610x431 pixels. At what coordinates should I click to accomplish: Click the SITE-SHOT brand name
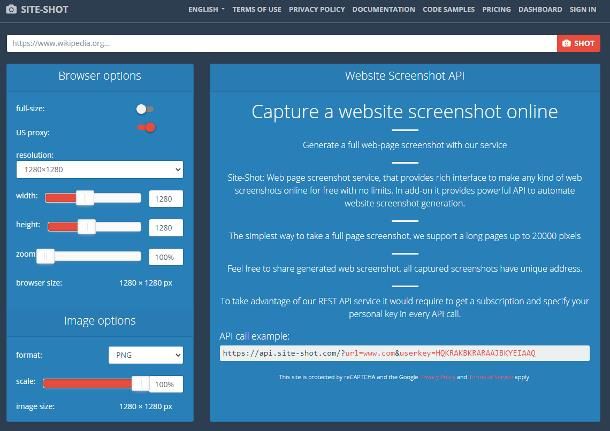click(44, 9)
